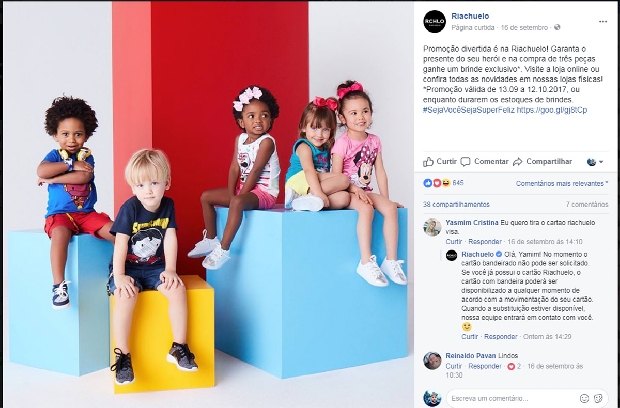620x408 pixels.
Task: View the 38 compartilhamentos list
Action: pos(456,204)
